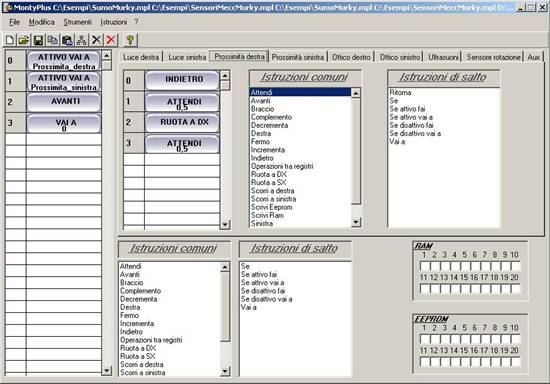Pick Scrivi Ram in upper instruction list
550x384 pixels.
(x=267, y=215)
